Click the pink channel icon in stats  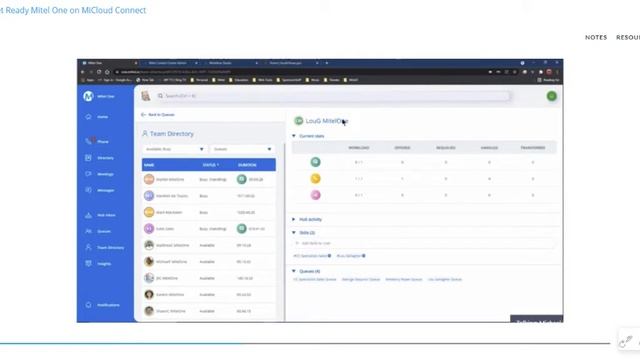(315, 195)
